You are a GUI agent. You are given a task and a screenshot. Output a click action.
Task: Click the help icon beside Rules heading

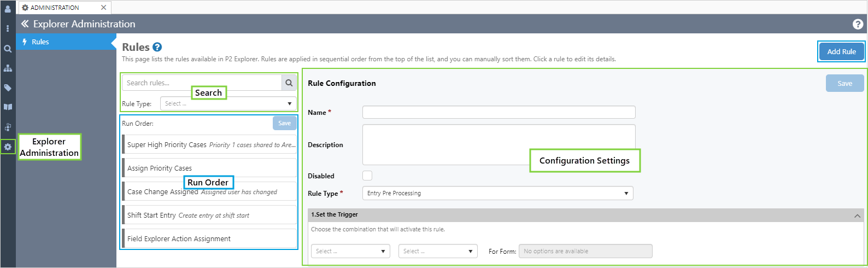click(x=157, y=47)
